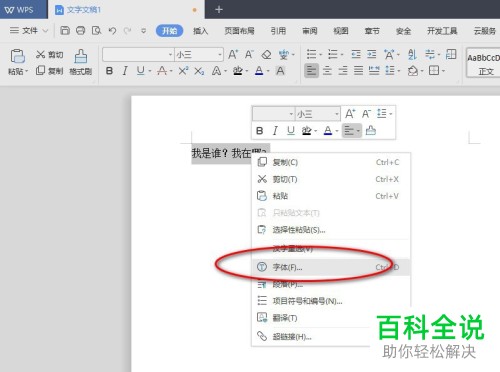Open underline style dropdown arrow in ribbon

click(150, 71)
